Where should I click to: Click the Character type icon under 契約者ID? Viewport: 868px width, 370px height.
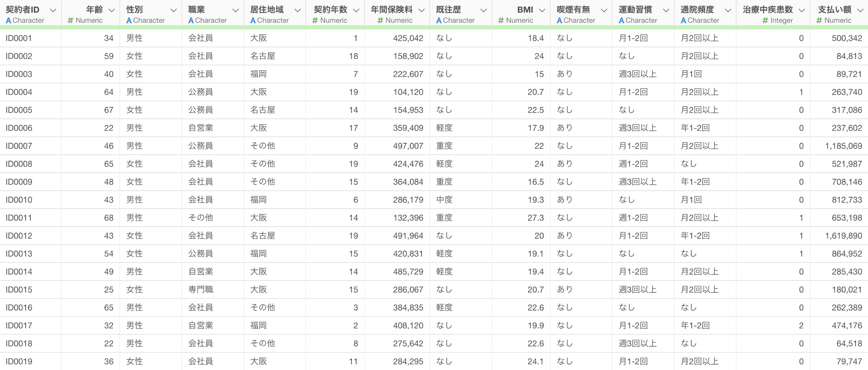(9, 21)
